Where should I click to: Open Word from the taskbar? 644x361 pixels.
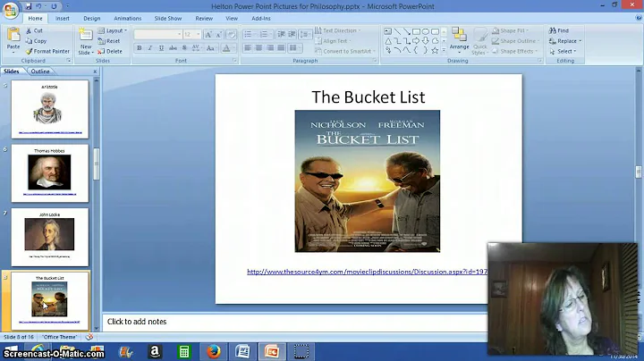click(x=242, y=351)
